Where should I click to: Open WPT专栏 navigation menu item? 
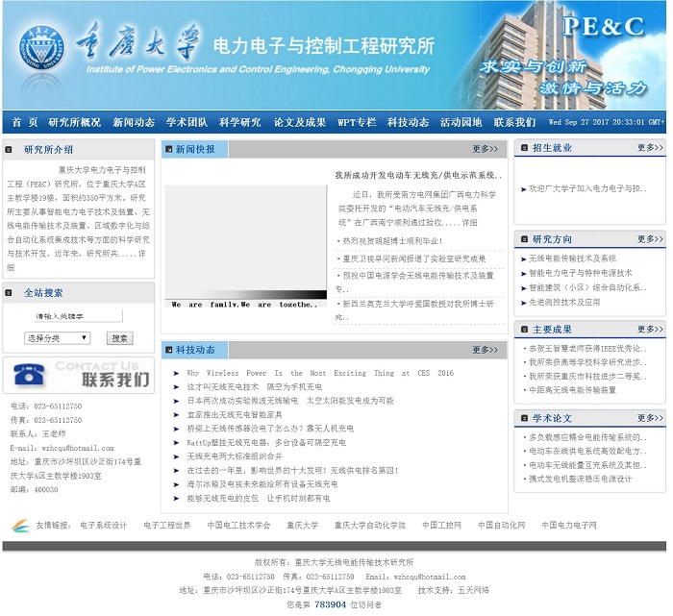point(357,123)
